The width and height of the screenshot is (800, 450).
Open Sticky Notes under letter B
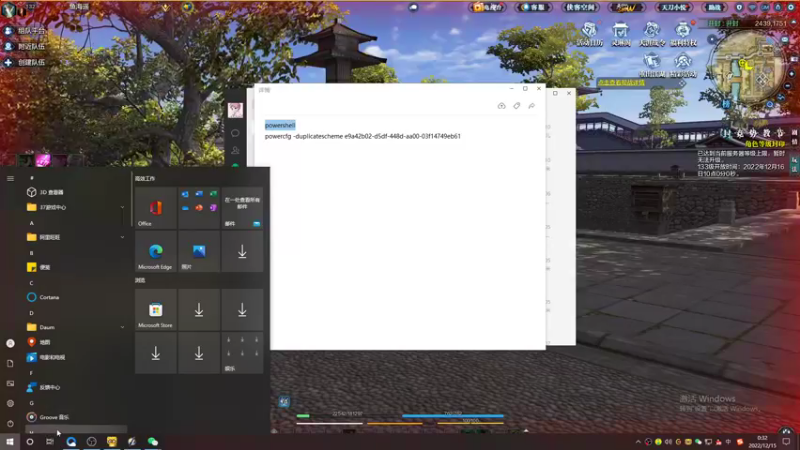74,267
